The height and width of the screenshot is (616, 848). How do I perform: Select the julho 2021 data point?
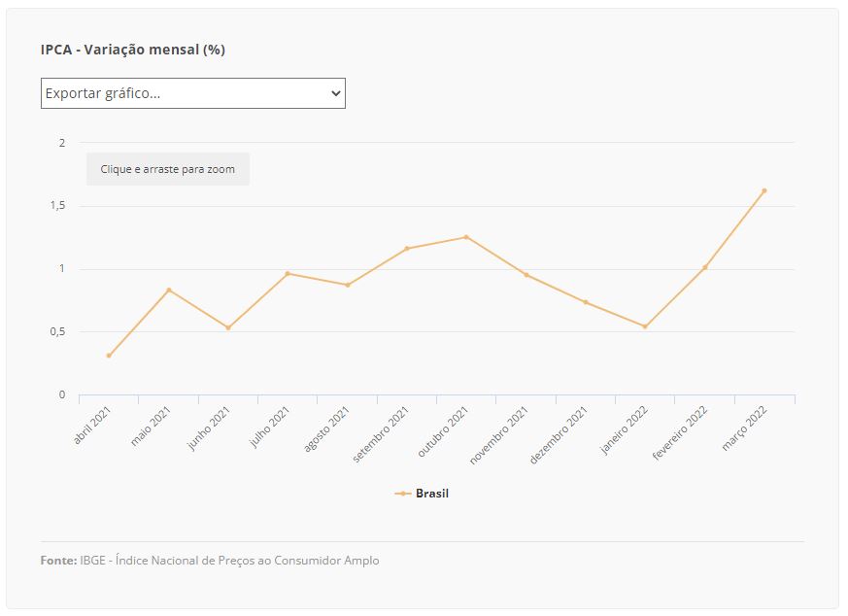coord(288,274)
